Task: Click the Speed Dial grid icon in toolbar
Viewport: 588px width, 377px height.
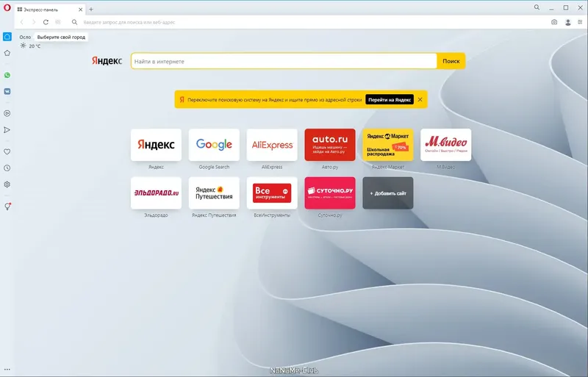Action: coord(58,22)
